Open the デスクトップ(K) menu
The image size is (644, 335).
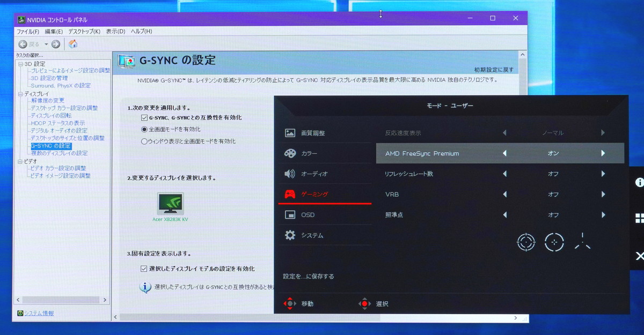click(84, 31)
